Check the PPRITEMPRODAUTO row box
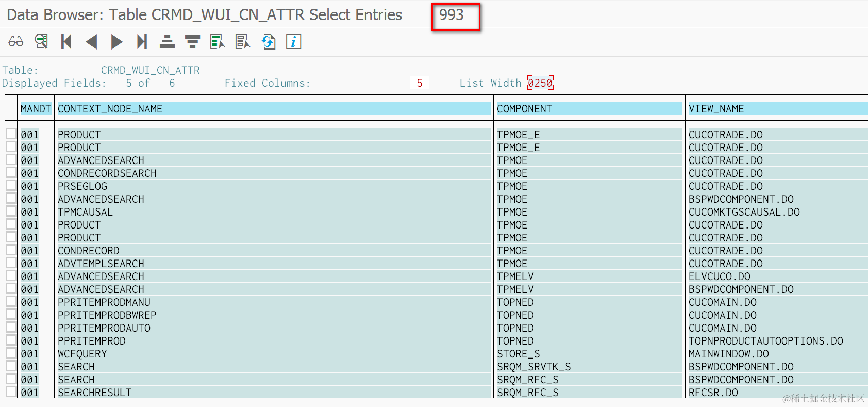This screenshot has width=868, height=407. tap(11, 327)
